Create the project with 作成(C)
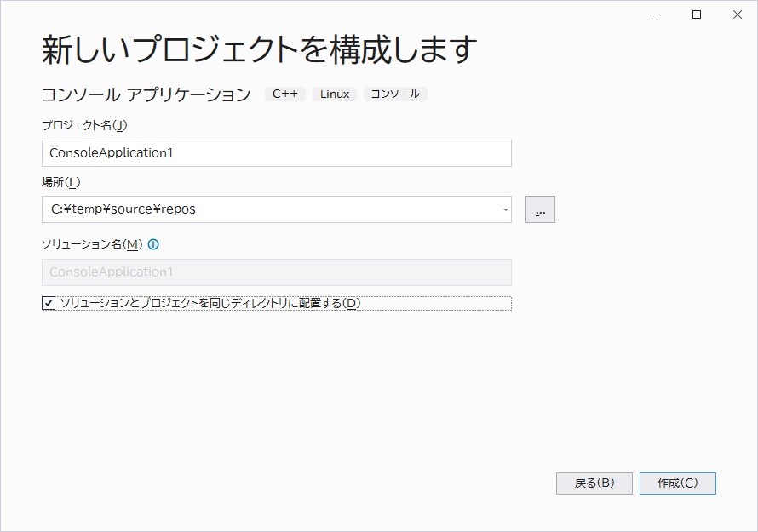 (678, 483)
